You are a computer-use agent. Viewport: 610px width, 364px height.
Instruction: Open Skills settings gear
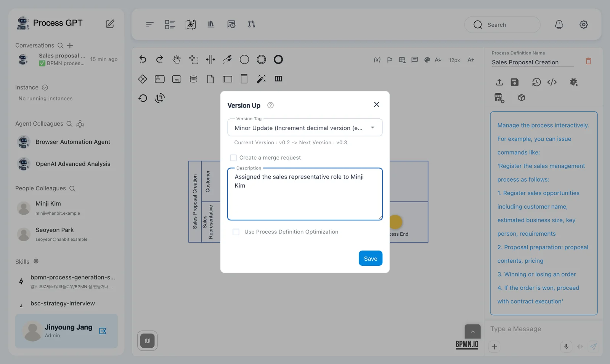pyautogui.click(x=36, y=261)
